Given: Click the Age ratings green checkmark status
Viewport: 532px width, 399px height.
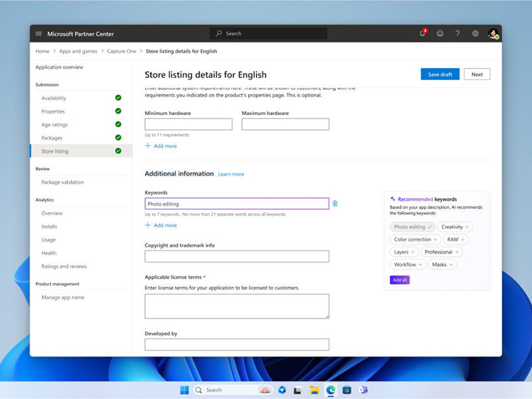Looking at the screenshot, I should [118, 124].
